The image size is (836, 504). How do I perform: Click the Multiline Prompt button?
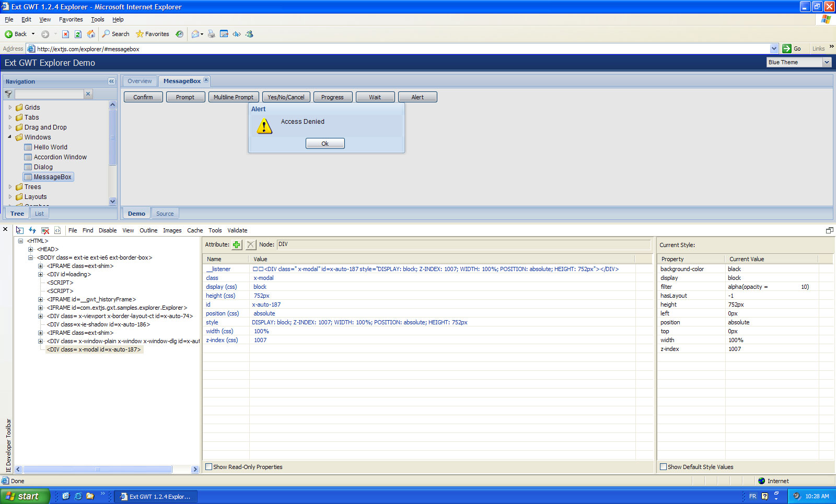click(233, 97)
